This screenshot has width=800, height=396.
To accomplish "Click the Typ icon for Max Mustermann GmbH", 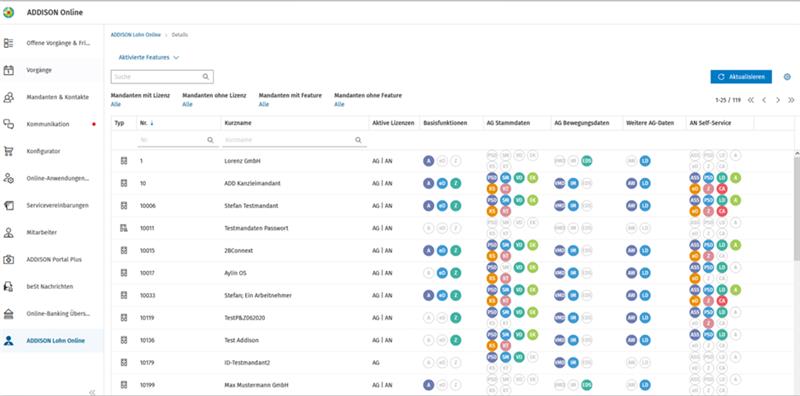I will [123, 384].
